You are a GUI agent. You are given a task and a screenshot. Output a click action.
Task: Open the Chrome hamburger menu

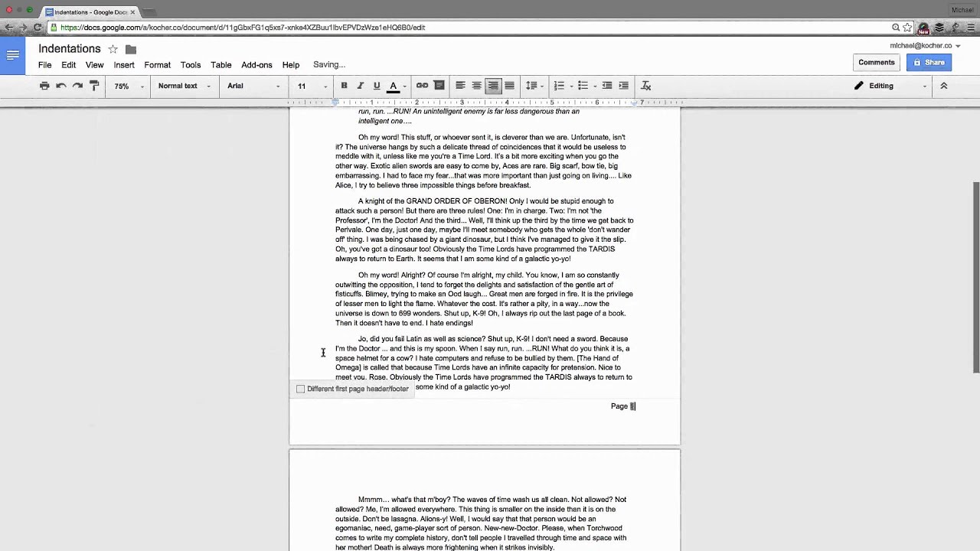tap(971, 28)
